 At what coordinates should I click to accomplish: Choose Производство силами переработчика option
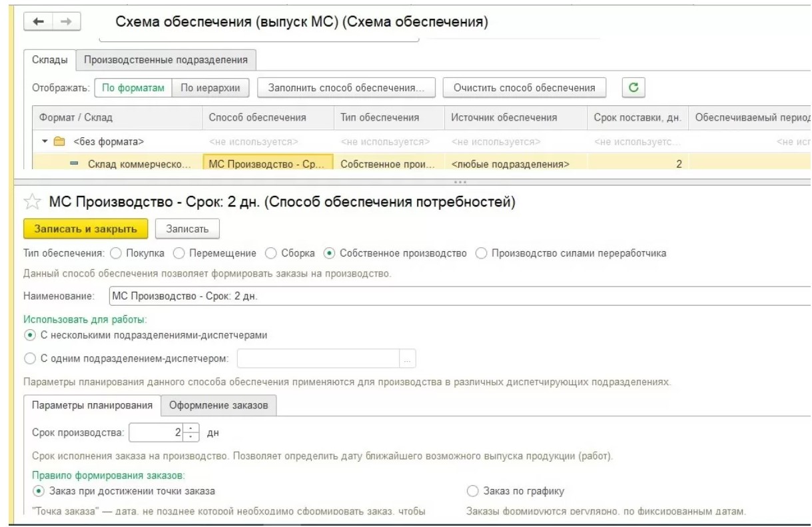(x=481, y=253)
